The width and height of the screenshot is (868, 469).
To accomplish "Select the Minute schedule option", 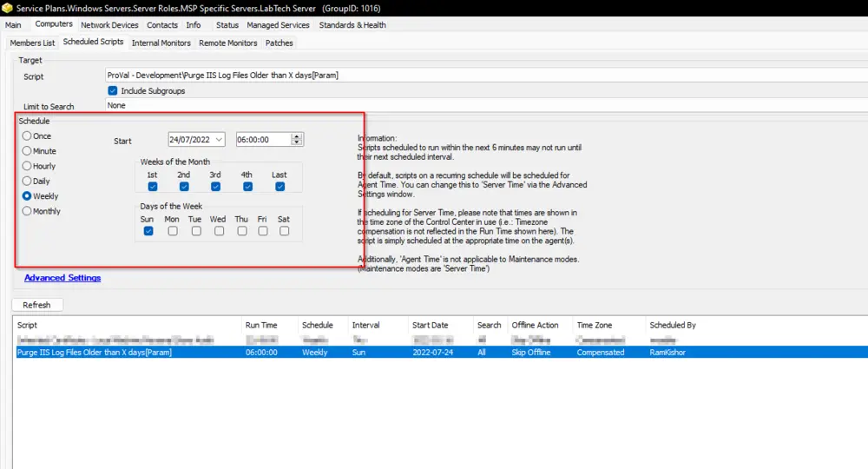I will [x=27, y=150].
